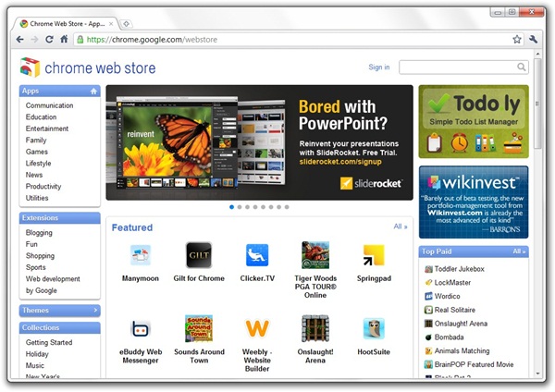The width and height of the screenshot is (555, 392).
Task: Select the fourth carousel dot
Action: (x=255, y=207)
